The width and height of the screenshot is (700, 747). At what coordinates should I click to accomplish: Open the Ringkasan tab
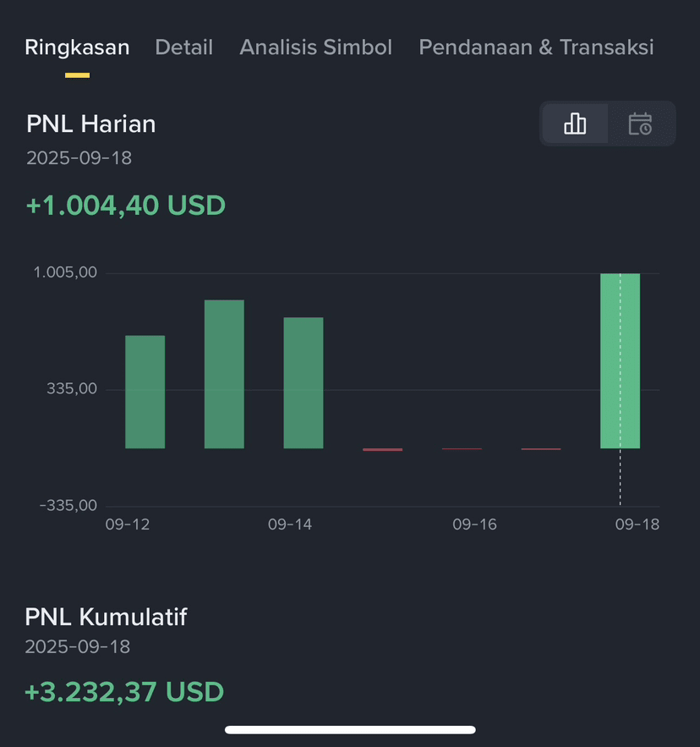(77, 47)
